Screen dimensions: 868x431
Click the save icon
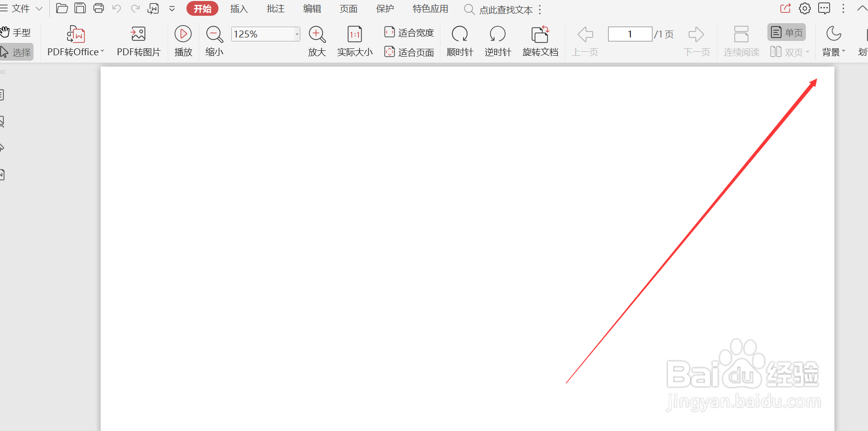(80, 8)
